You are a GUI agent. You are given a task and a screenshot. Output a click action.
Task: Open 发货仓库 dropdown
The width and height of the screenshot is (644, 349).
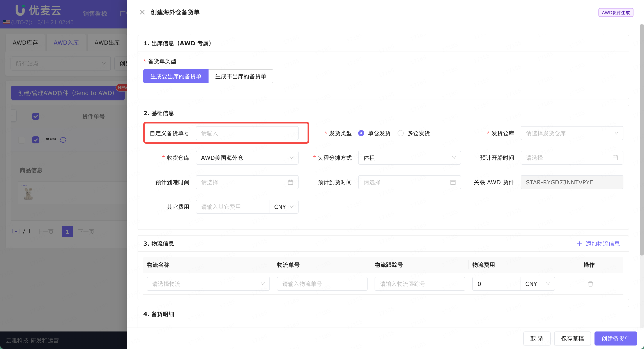click(x=572, y=133)
